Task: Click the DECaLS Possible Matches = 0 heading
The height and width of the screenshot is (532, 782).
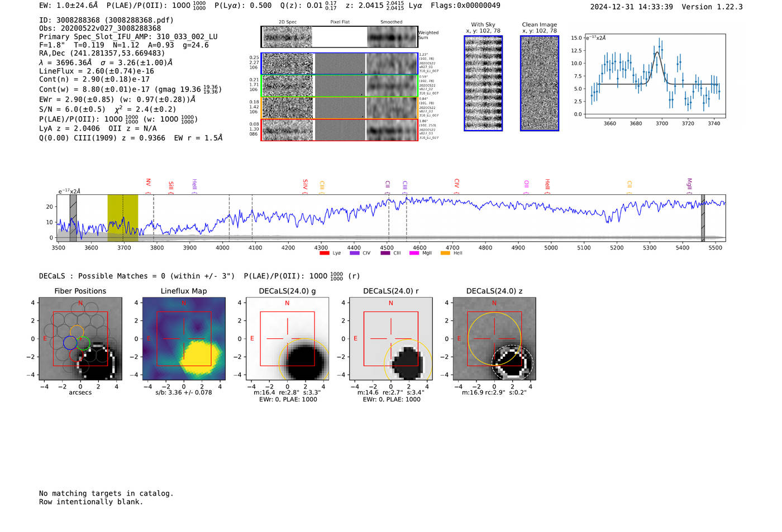Action: [x=137, y=276]
